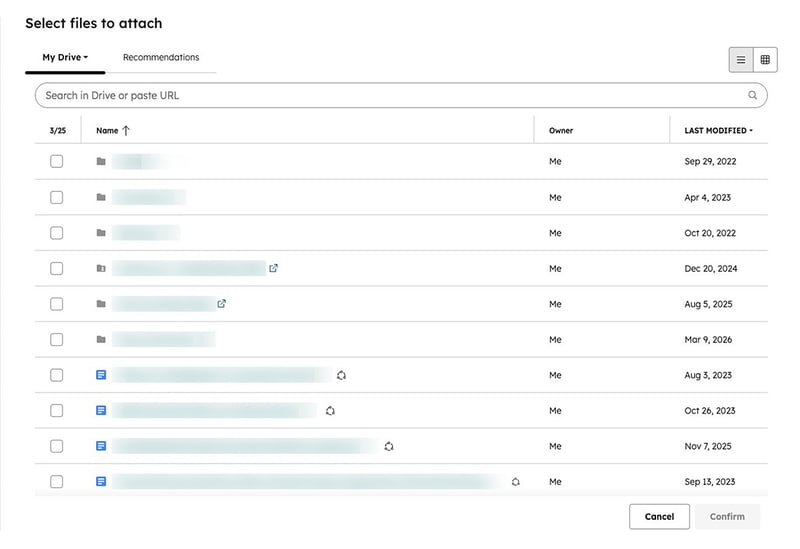Image resolution: width=800 pixels, height=549 pixels.
Task: Tick checkbox for Sep 13, 2023 document
Action: click(57, 482)
